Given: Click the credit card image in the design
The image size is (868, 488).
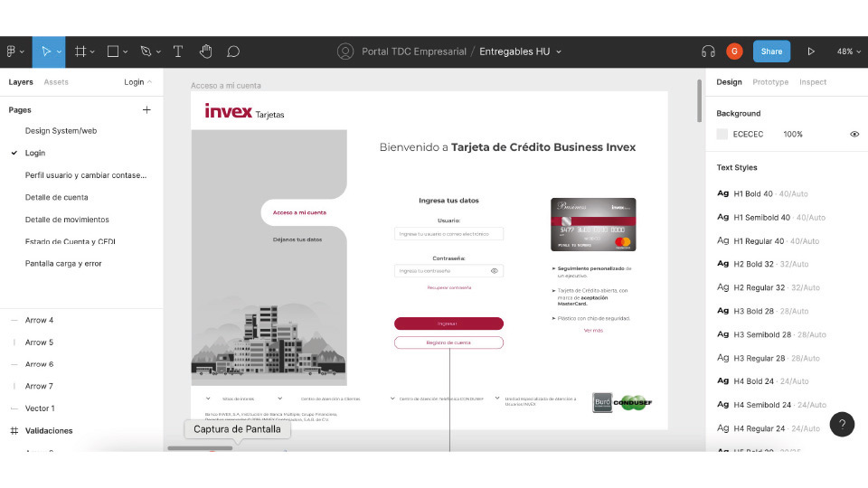Looking at the screenshot, I should coord(593,225).
